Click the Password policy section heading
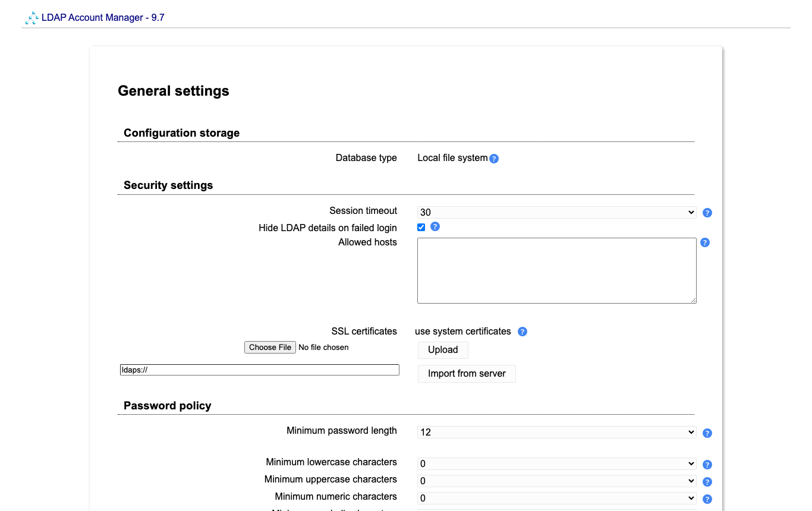812x511 pixels. point(168,406)
